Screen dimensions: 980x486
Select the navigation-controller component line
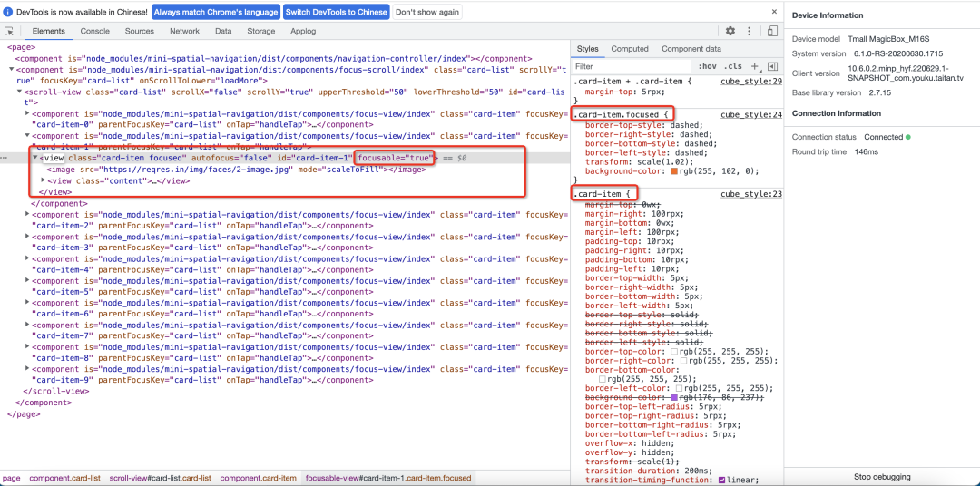[x=274, y=58]
